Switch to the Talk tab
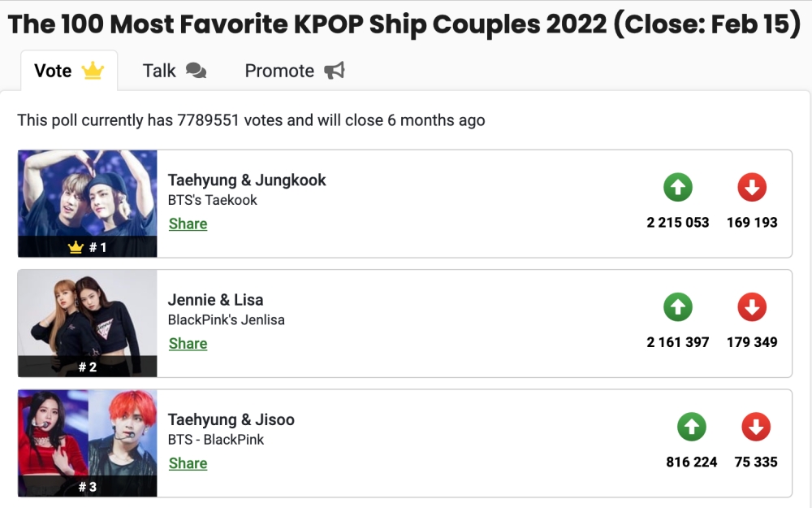The image size is (812, 508). tap(160, 71)
